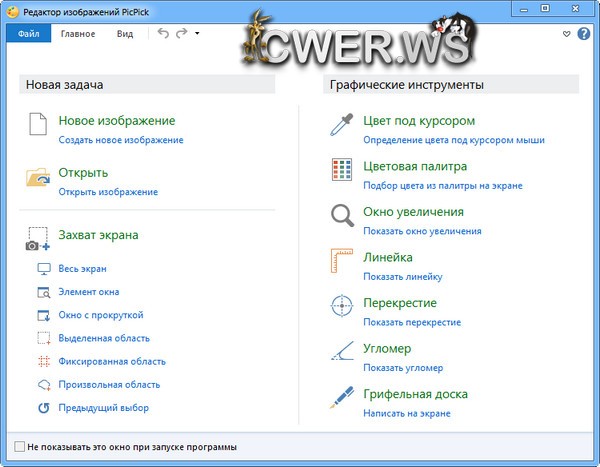Image resolution: width=600 pixels, height=467 pixels.
Task: Click the new image blank page icon
Action: click(38, 126)
